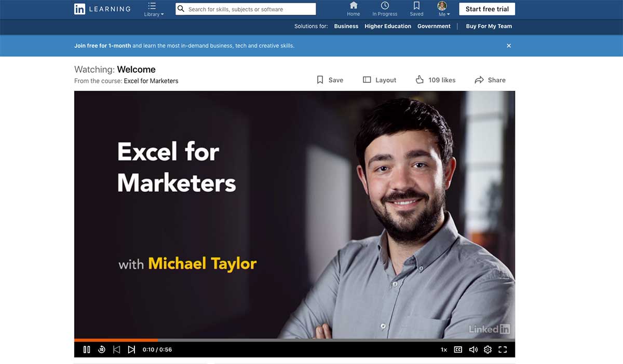Screen dimensions: 623x364
Task: Click the LinkedIn Learning logo
Action: pos(102,9)
